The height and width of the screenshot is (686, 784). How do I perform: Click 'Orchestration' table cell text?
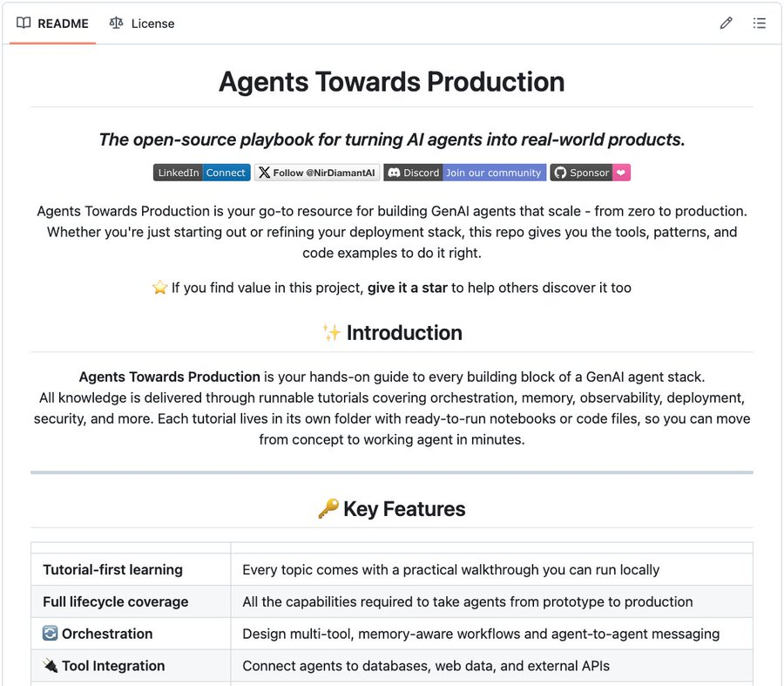[x=107, y=634]
